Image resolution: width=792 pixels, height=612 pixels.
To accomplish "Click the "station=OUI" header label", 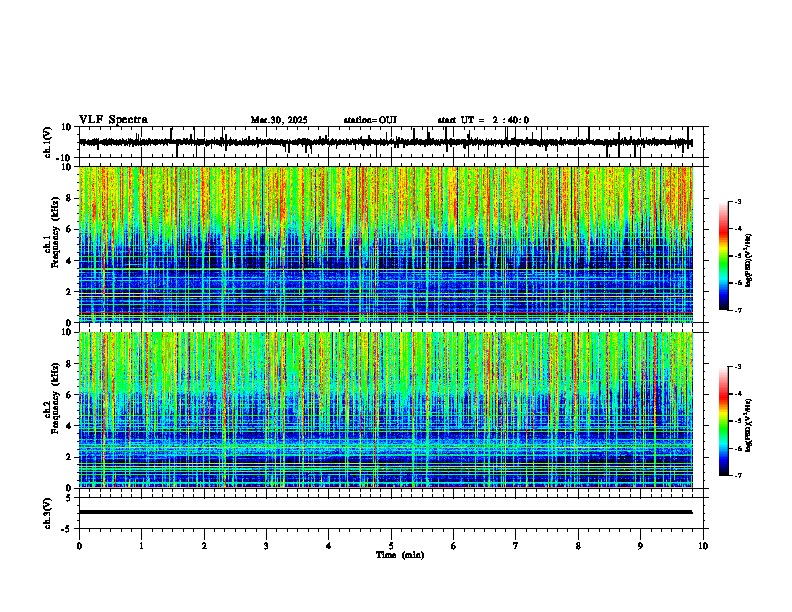I will pyautogui.click(x=370, y=120).
